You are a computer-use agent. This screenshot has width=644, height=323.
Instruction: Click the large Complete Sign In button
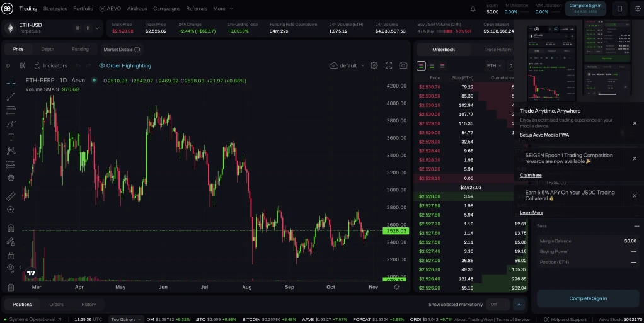coord(588,298)
